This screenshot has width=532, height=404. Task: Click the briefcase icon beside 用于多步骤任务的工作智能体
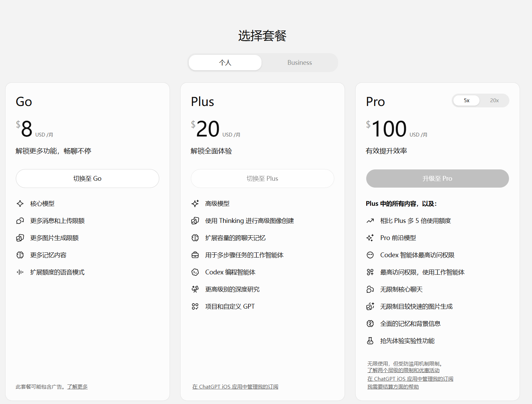coord(195,255)
